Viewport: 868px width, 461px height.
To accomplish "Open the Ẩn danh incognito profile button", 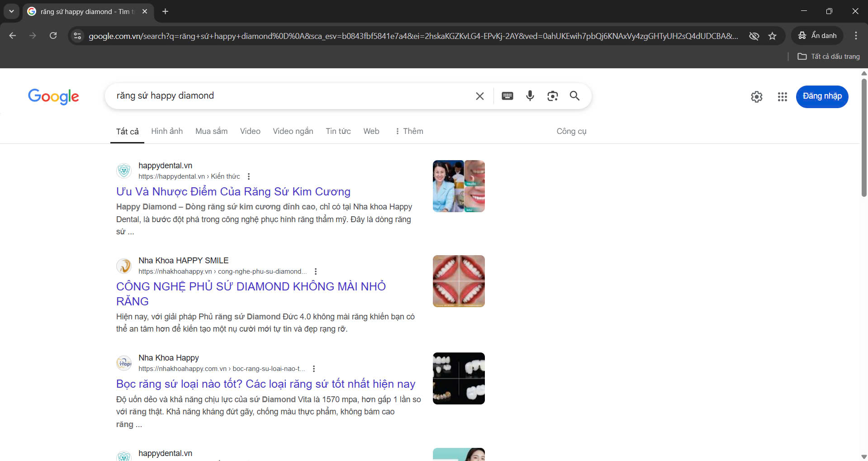I will pos(817,36).
